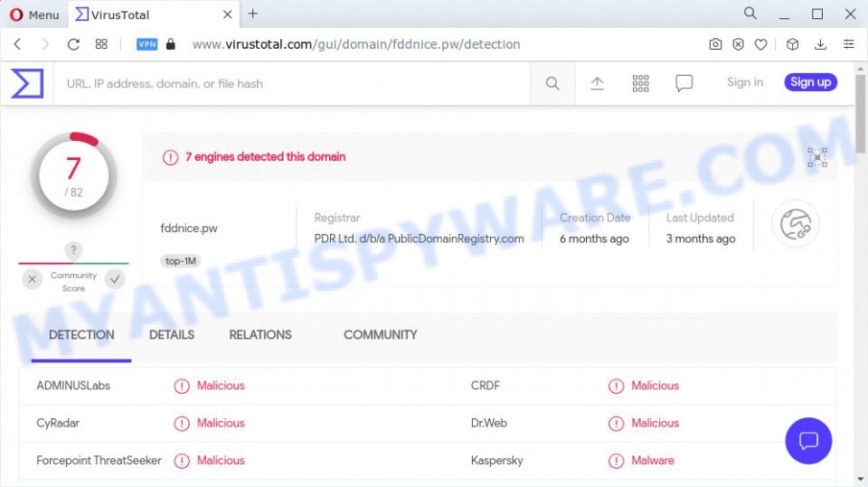This screenshot has height=487, width=868.
Task: Toggle the VPN badge
Action: coord(146,44)
